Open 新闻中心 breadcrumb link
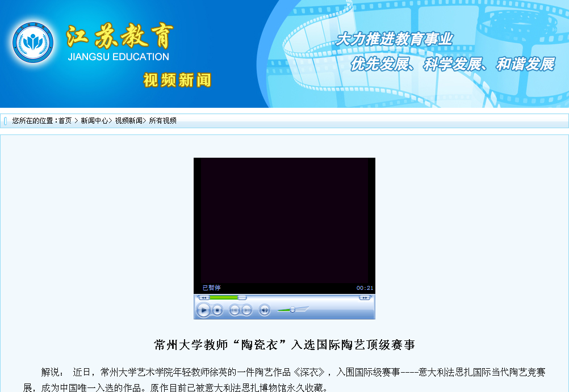The height and width of the screenshot is (392, 569). [x=94, y=121]
